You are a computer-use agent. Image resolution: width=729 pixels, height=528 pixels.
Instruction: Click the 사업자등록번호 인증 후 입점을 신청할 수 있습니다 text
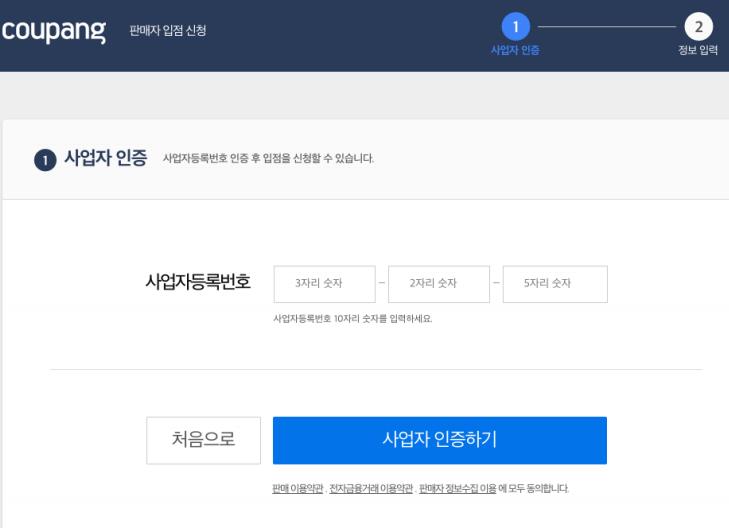coord(268,158)
